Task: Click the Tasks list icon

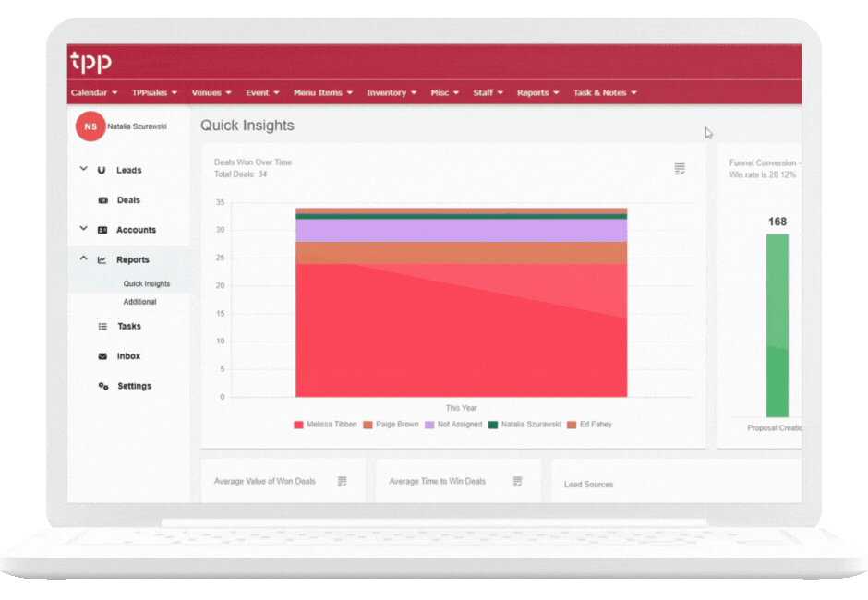Action: coord(102,327)
